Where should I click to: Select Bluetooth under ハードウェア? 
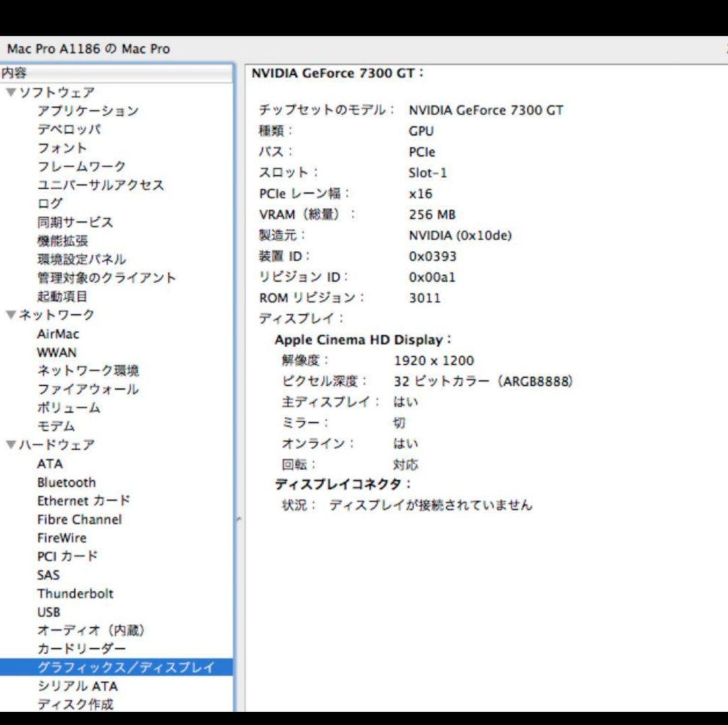click(66, 482)
